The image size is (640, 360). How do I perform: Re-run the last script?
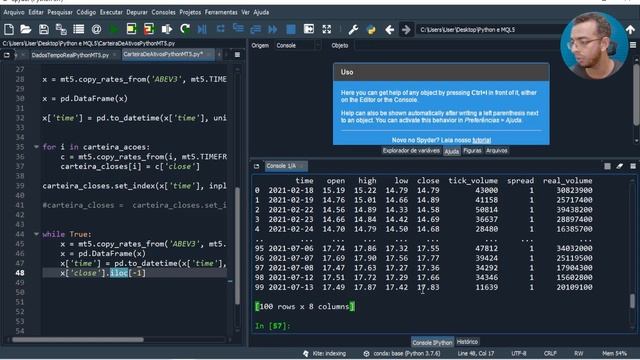click(x=184, y=29)
